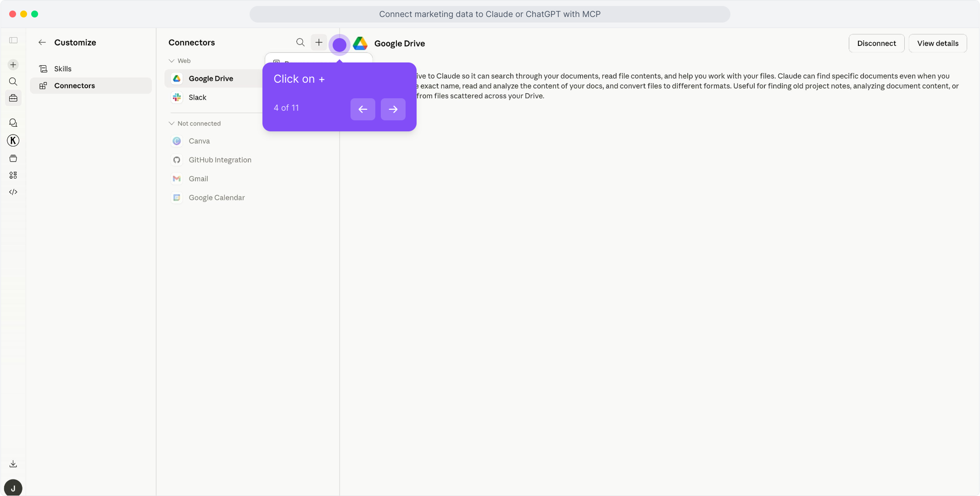Image resolution: width=980 pixels, height=496 pixels.
Task: Open the chats icon in the sidebar
Action: click(13, 122)
